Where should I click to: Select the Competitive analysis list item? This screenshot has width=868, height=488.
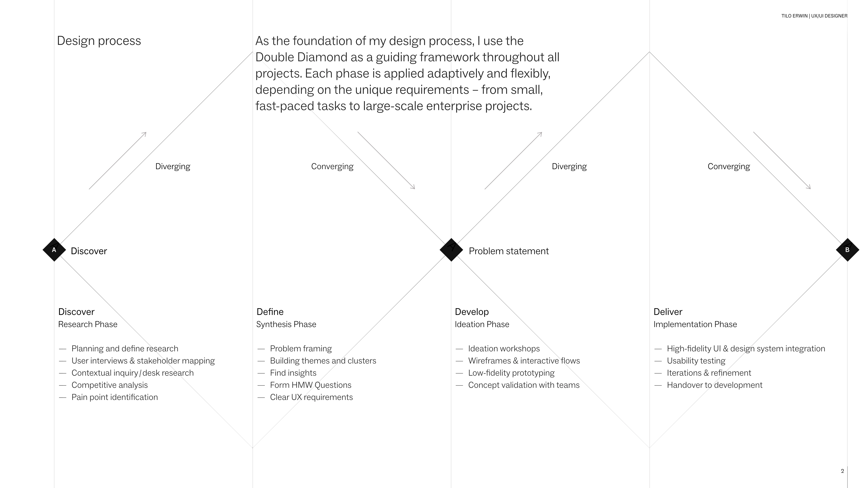tap(110, 385)
